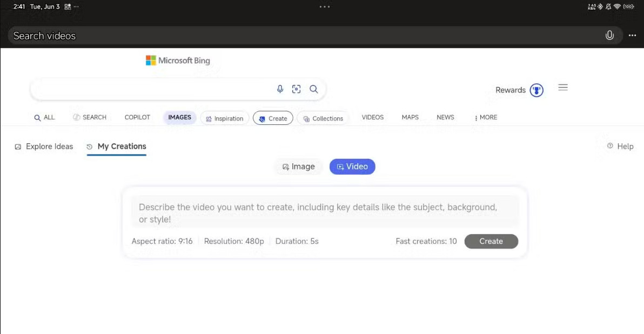The image size is (644, 334).
Task: Click the Create pill in the navigation row
Action: click(x=273, y=118)
